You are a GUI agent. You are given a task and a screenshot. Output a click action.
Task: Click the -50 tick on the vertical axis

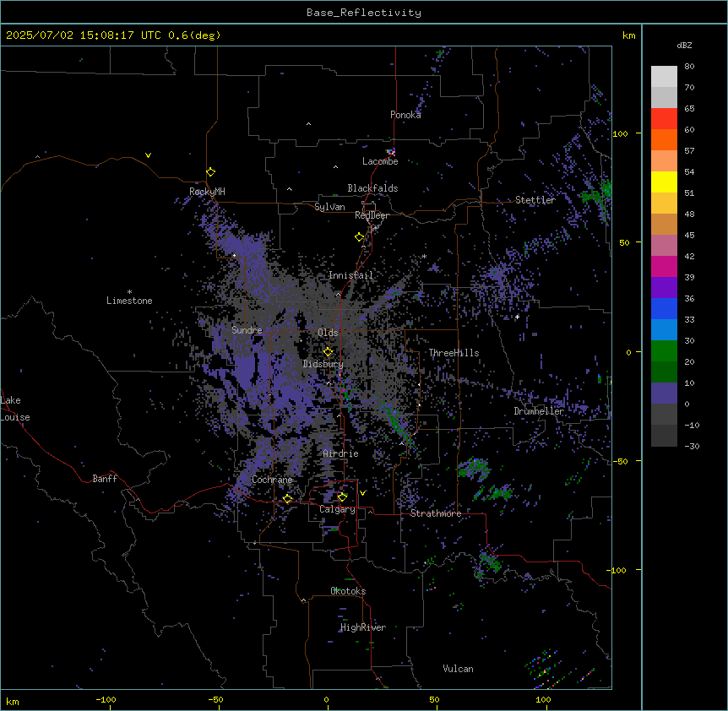(620, 461)
